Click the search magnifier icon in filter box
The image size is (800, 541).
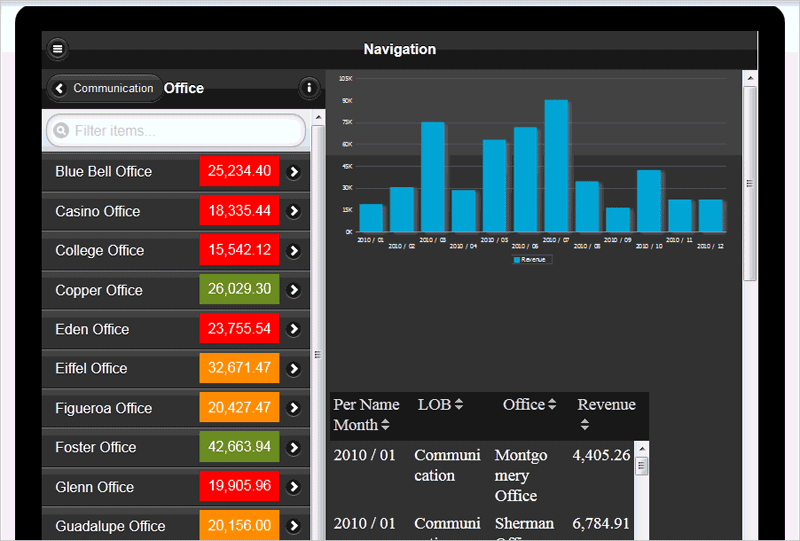point(61,131)
